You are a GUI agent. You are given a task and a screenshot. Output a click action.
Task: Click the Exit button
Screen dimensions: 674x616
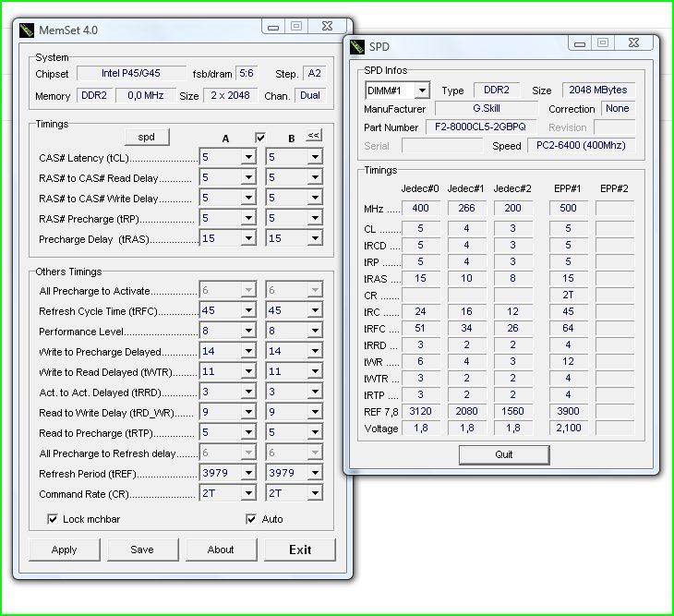(300, 550)
